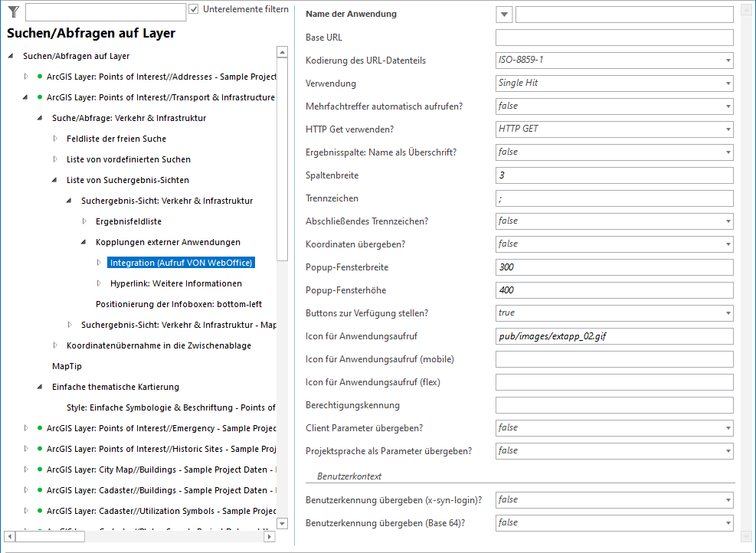Click the Spaltenbreite field showing 3
The image size is (756, 553).
click(613, 175)
